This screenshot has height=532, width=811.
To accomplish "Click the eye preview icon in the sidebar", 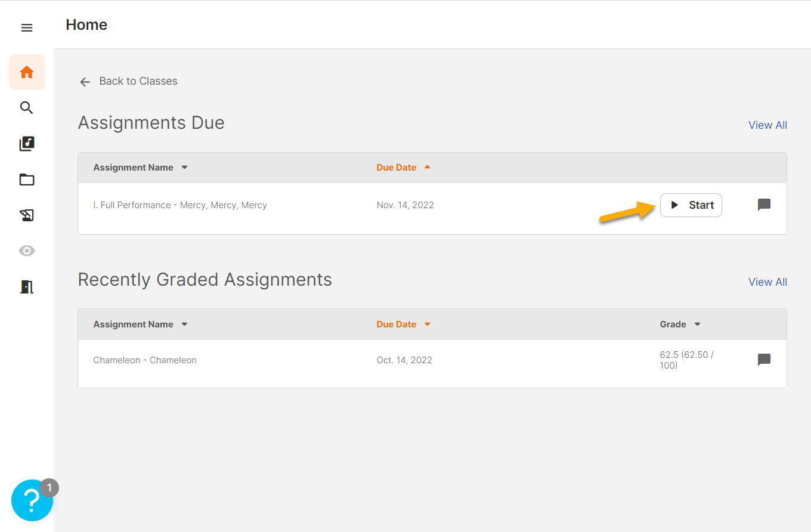I will [26, 250].
